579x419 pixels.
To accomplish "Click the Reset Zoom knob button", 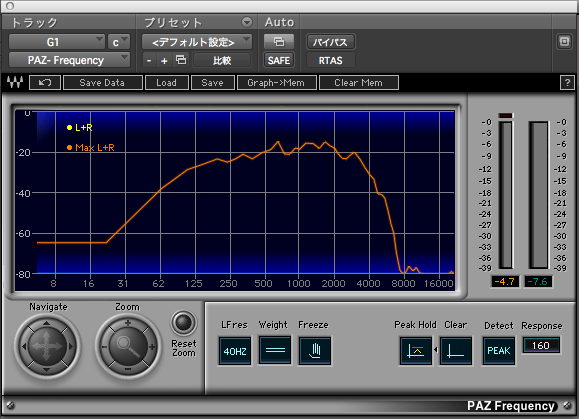I will point(184,323).
